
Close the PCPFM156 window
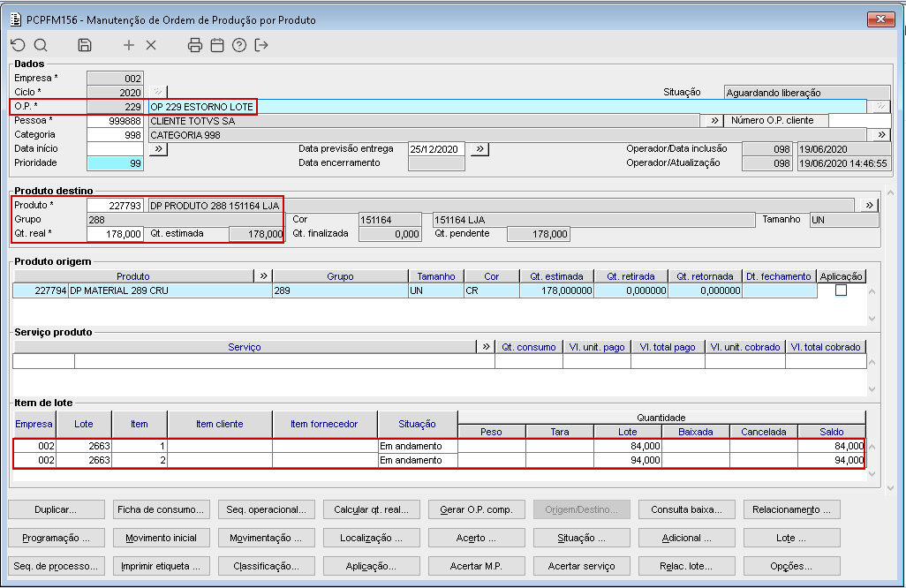coord(881,19)
